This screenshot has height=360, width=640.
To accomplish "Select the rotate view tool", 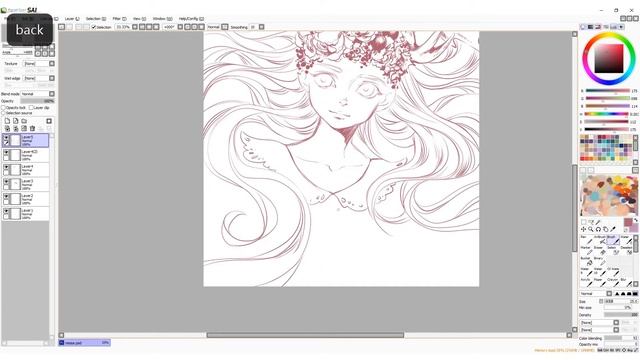I will click(x=598, y=229).
